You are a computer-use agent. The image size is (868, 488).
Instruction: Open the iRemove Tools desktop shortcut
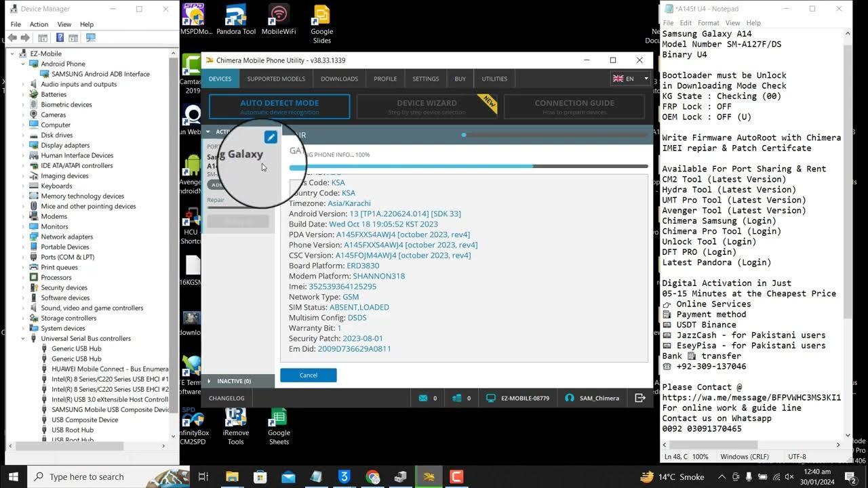coord(235,427)
